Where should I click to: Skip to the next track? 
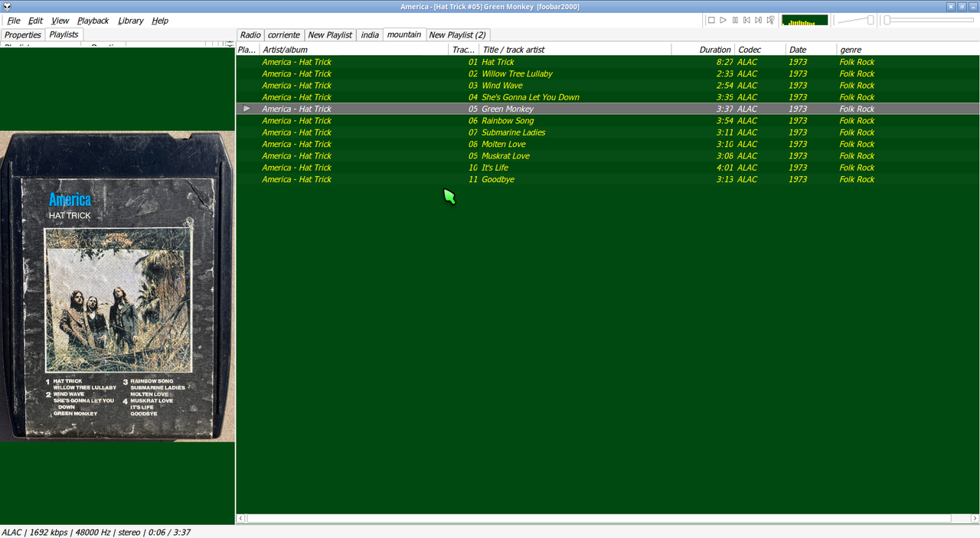pos(759,20)
